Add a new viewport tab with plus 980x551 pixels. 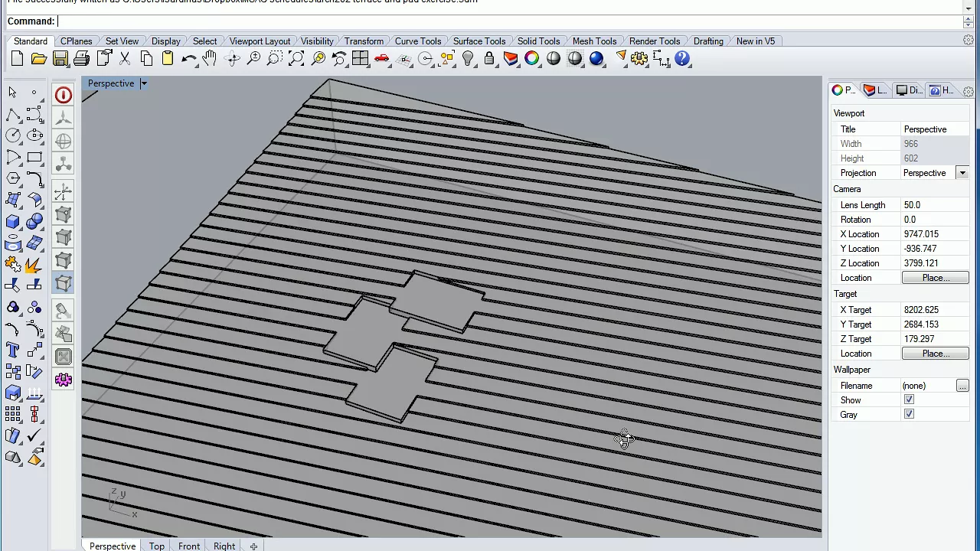coord(253,546)
